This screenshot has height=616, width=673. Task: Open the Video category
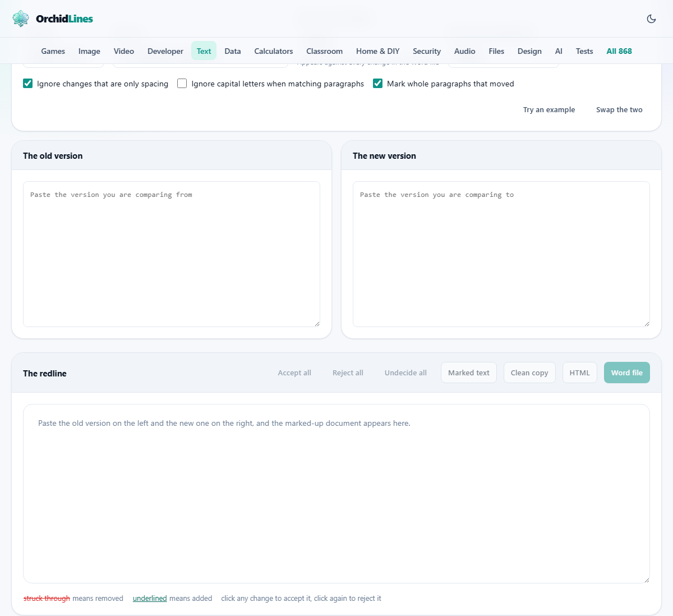point(124,51)
